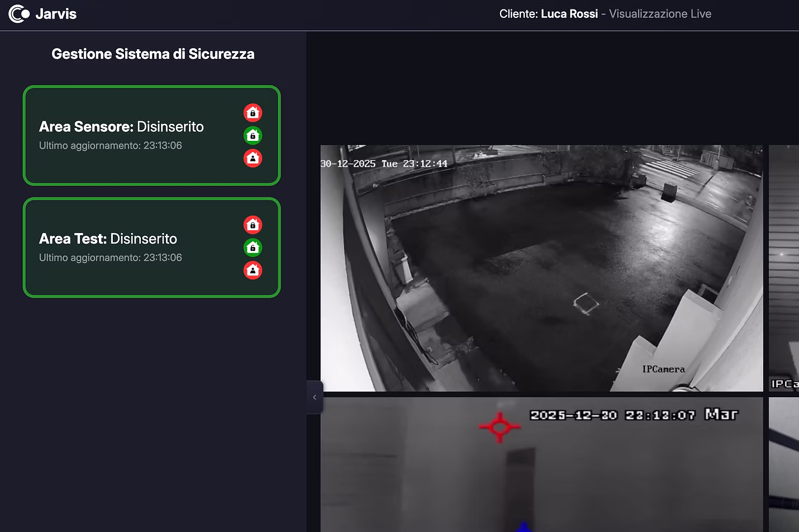Image resolution: width=799 pixels, height=532 pixels.
Task: Open the top-left night parking camera feed
Action: point(541,268)
